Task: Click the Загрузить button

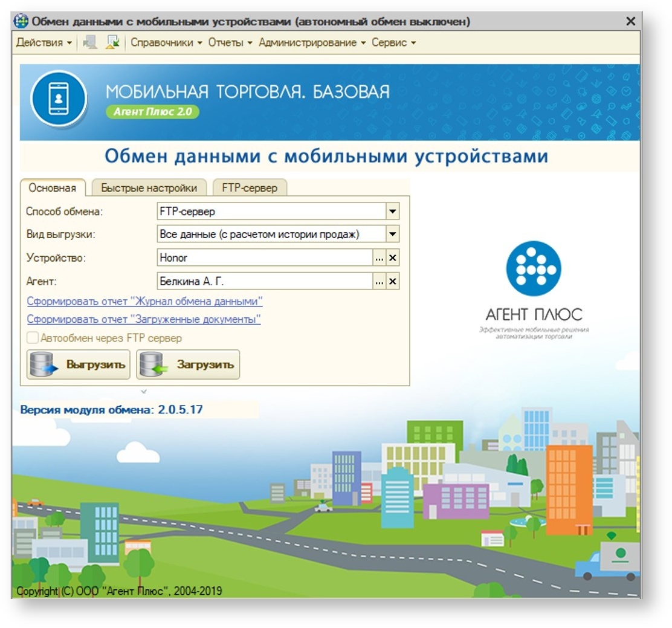Action: 188,364
